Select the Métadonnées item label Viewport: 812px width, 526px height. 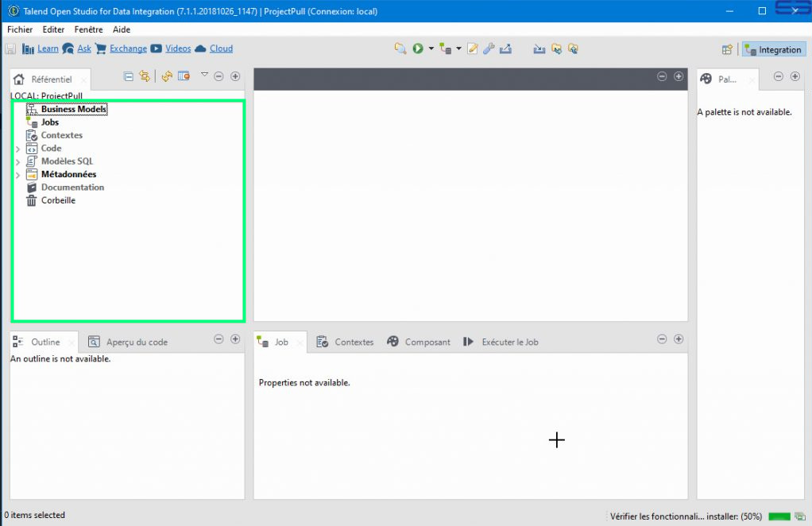[68, 175]
